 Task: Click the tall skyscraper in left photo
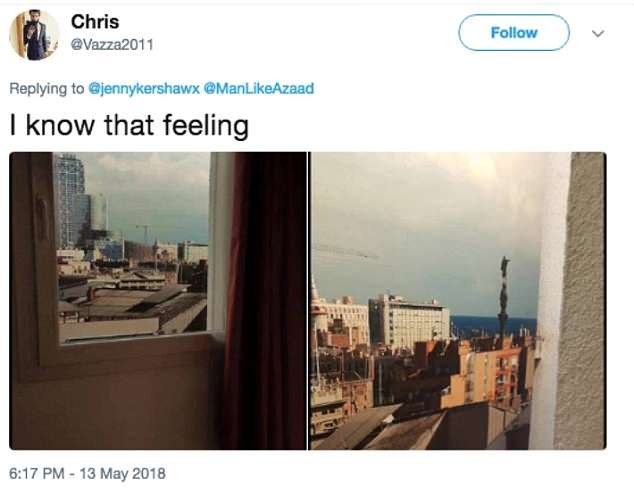point(70,198)
